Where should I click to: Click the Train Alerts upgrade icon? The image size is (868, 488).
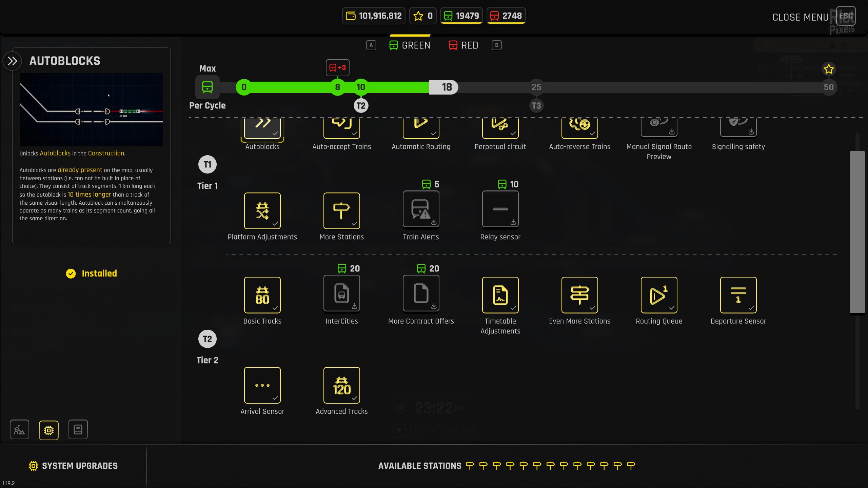point(421,209)
